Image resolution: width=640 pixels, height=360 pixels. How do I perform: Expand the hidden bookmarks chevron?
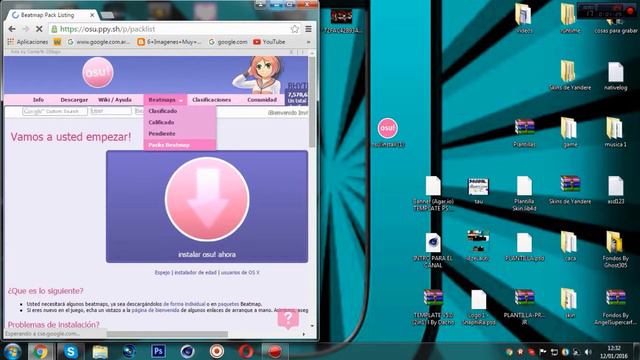click(309, 42)
